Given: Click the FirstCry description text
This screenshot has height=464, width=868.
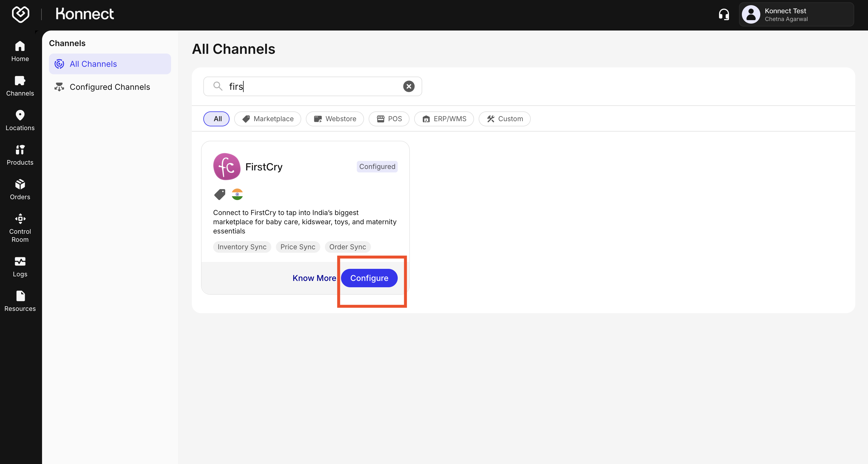Looking at the screenshot, I should coord(305,222).
